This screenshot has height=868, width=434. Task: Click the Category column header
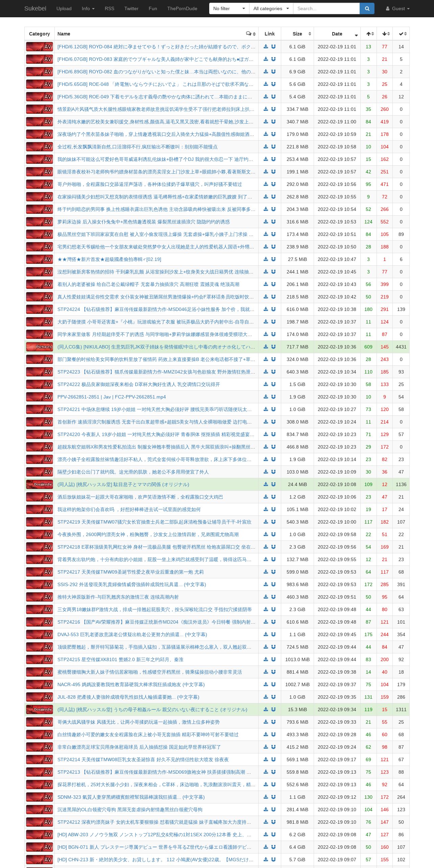pyautogui.click(x=40, y=34)
